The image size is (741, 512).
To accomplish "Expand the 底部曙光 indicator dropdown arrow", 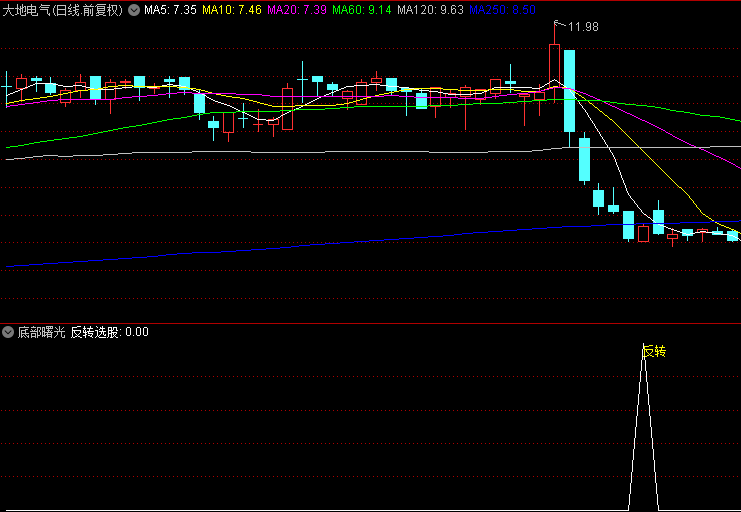I will point(8,332).
